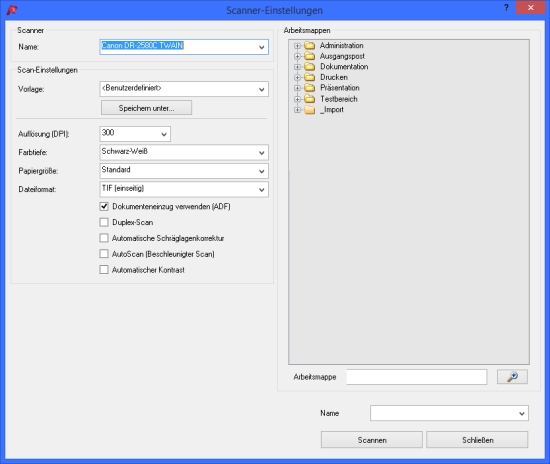550x464 pixels.
Task: Uncheck Dokumenteneinzug verwenden (ADF)
Action: click(x=104, y=207)
